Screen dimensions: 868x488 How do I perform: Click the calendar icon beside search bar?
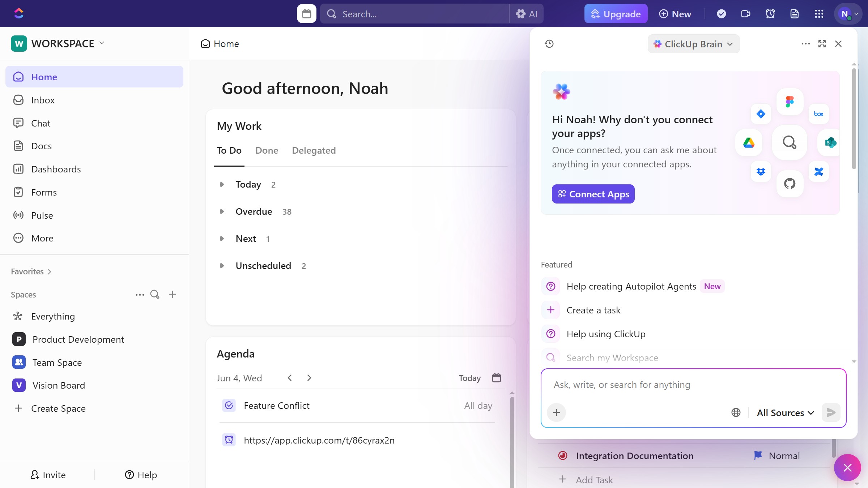click(x=306, y=14)
